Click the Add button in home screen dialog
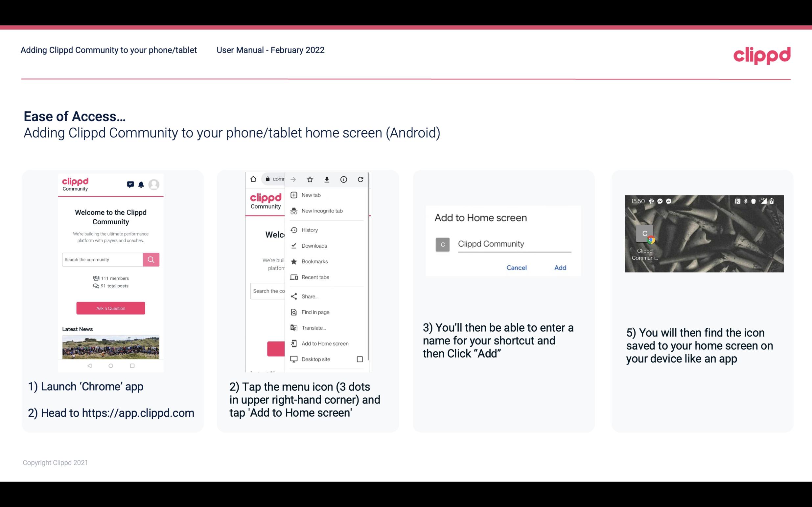This screenshot has height=507, width=812. (559, 268)
